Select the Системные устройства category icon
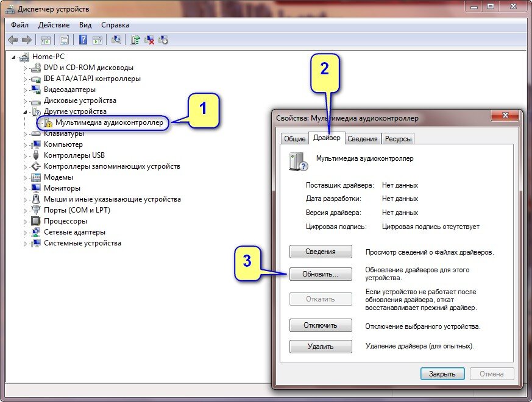 (x=35, y=243)
